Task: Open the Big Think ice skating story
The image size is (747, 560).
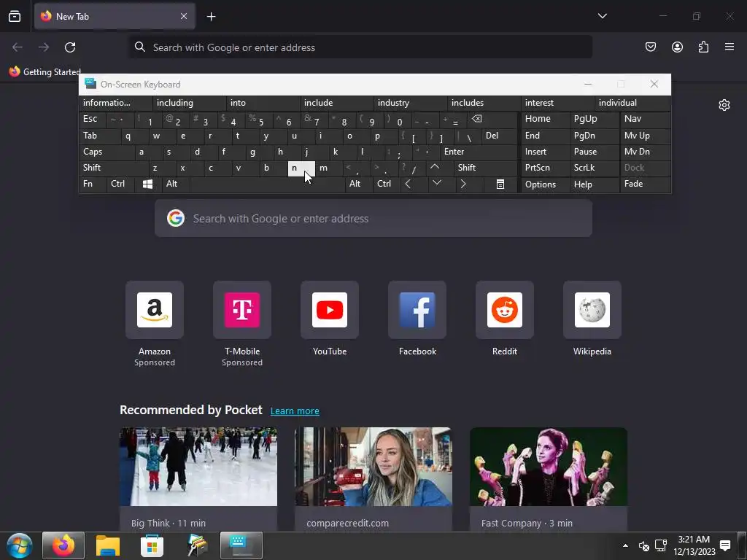Action: [198, 478]
